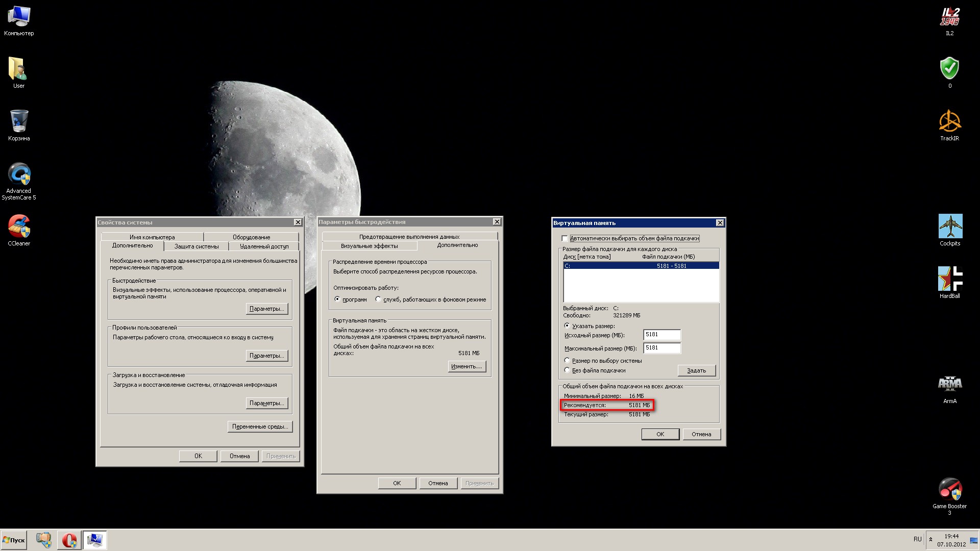Enable automatic paging file size checkbox

point(565,238)
